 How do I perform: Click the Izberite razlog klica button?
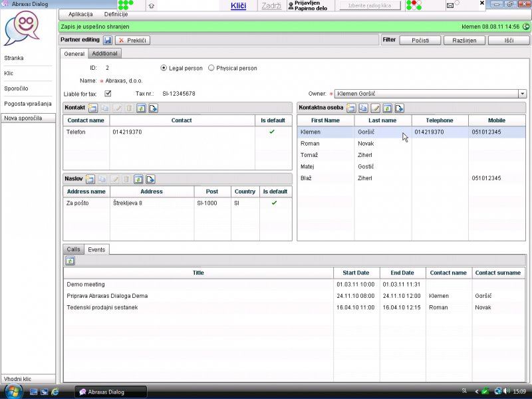click(370, 6)
